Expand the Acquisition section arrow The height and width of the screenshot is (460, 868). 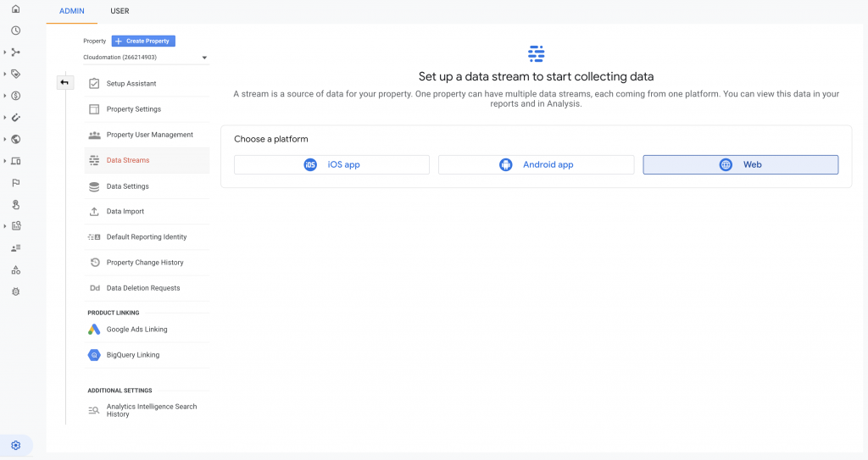click(5, 52)
